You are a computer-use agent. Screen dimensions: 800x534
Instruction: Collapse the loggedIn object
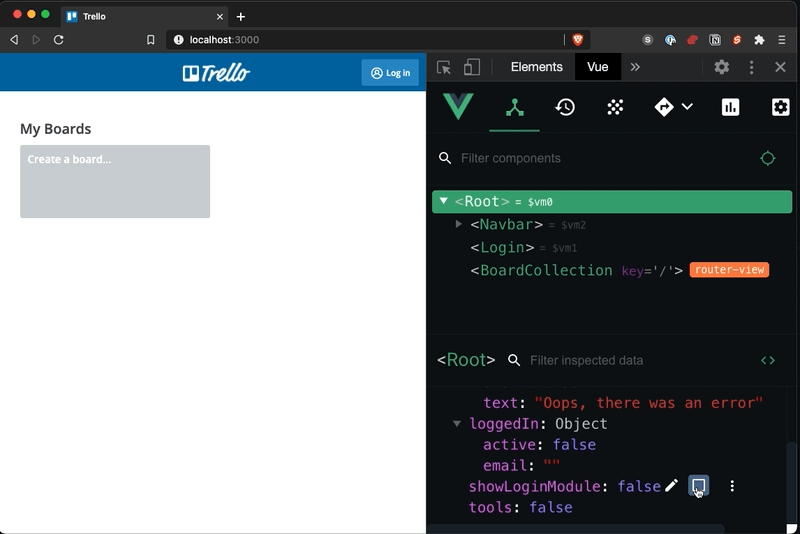point(457,423)
